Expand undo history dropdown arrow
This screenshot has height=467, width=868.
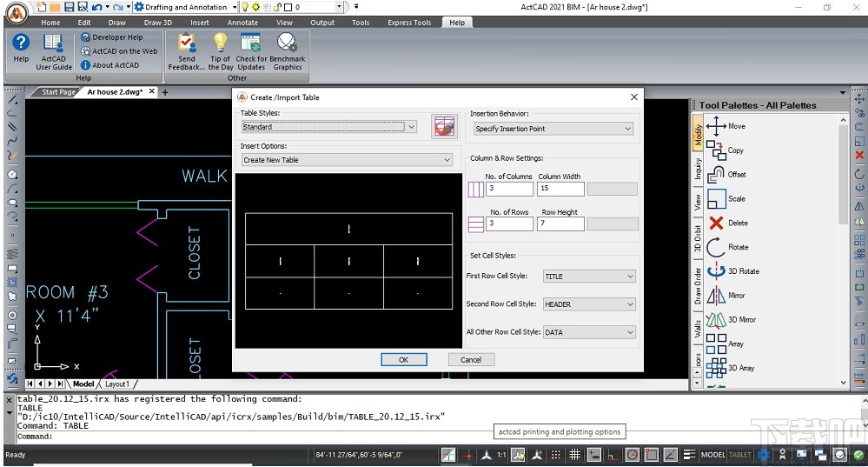click(108, 7)
